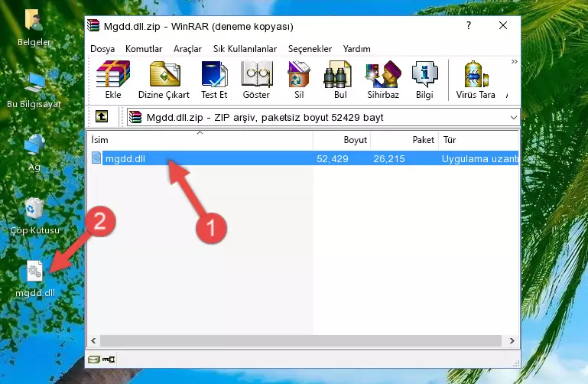Viewport: 588px width, 384px height.
Task: Open the archive path dropdown
Action: pos(513,117)
